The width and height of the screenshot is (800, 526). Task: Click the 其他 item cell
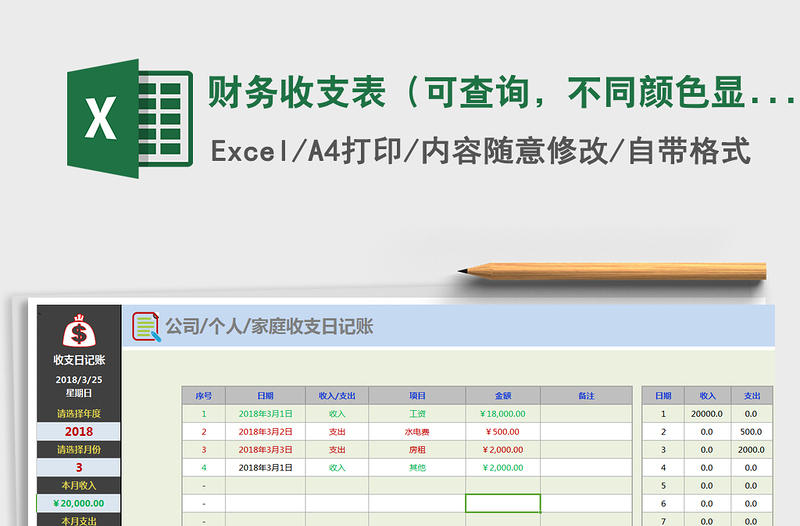tap(417, 467)
